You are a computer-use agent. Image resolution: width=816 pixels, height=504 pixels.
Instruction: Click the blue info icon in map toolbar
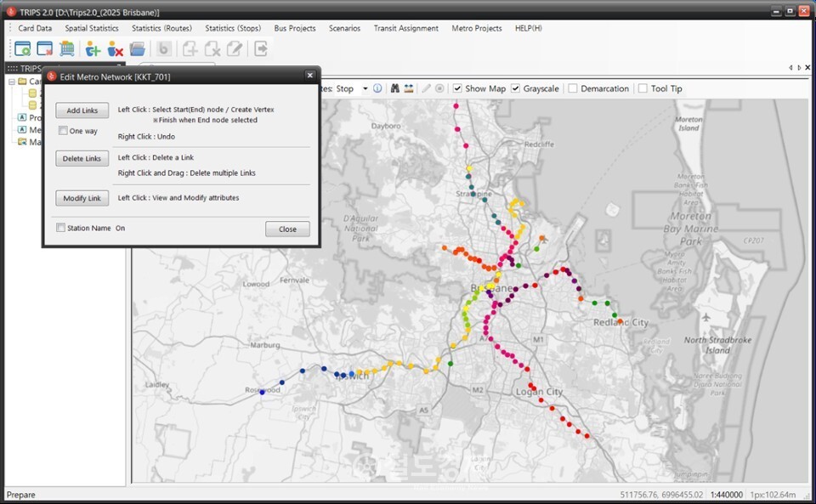click(x=377, y=88)
